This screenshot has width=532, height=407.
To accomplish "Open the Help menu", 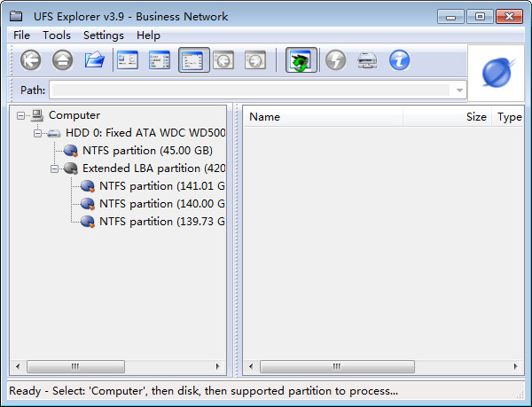I will click(x=148, y=35).
